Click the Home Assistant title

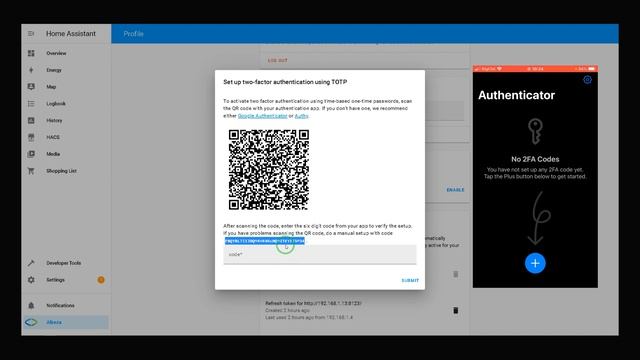[71, 33]
